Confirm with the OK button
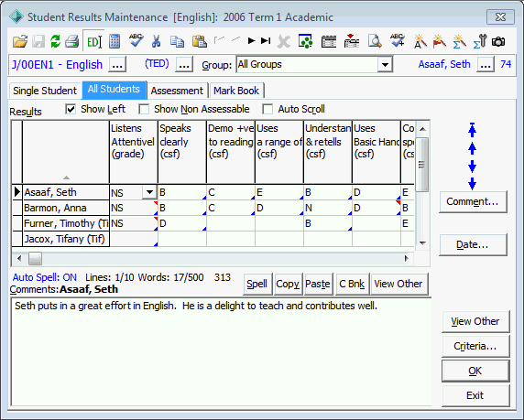 475,371
